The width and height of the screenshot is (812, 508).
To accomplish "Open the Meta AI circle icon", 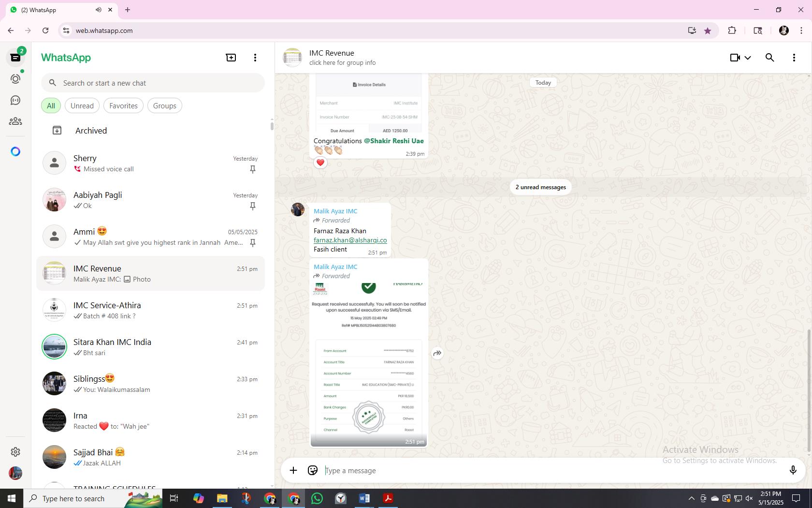I will coord(15,151).
